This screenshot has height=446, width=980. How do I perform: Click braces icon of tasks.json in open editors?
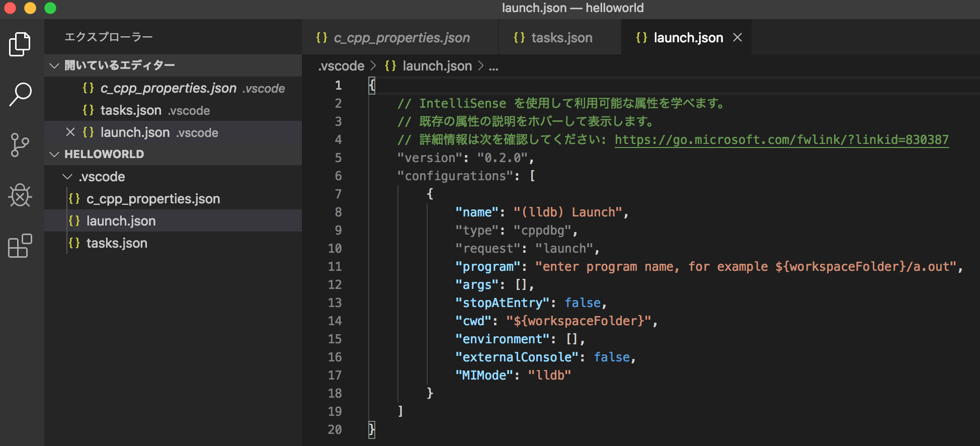point(89,110)
